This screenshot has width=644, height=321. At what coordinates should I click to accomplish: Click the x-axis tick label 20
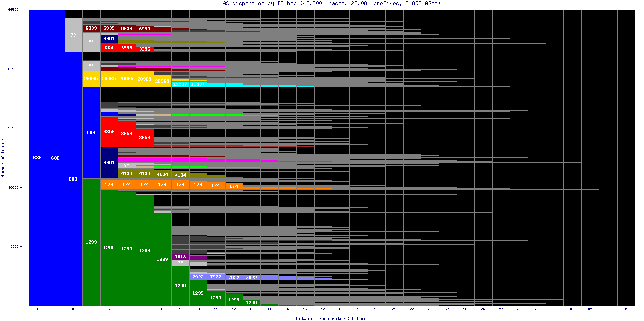click(x=376, y=309)
